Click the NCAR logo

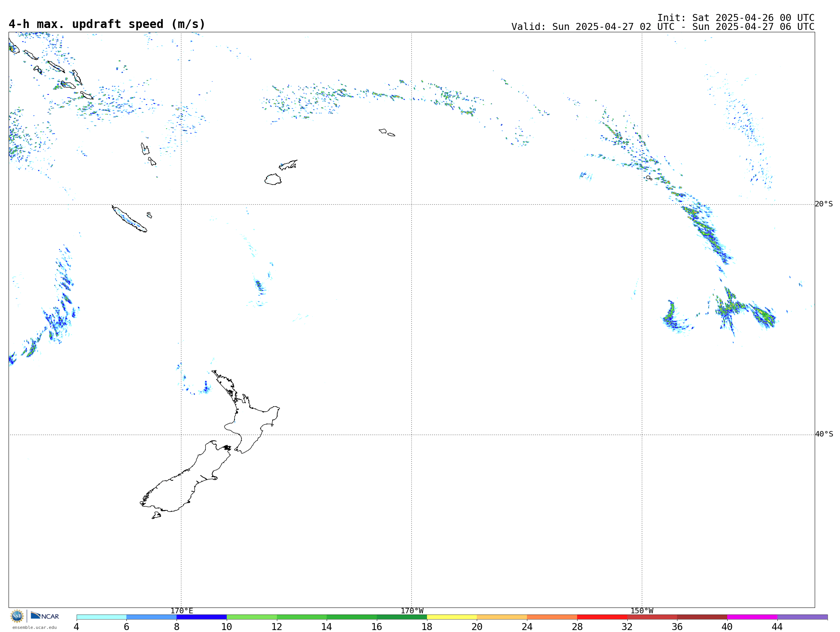pyautogui.click(x=45, y=616)
